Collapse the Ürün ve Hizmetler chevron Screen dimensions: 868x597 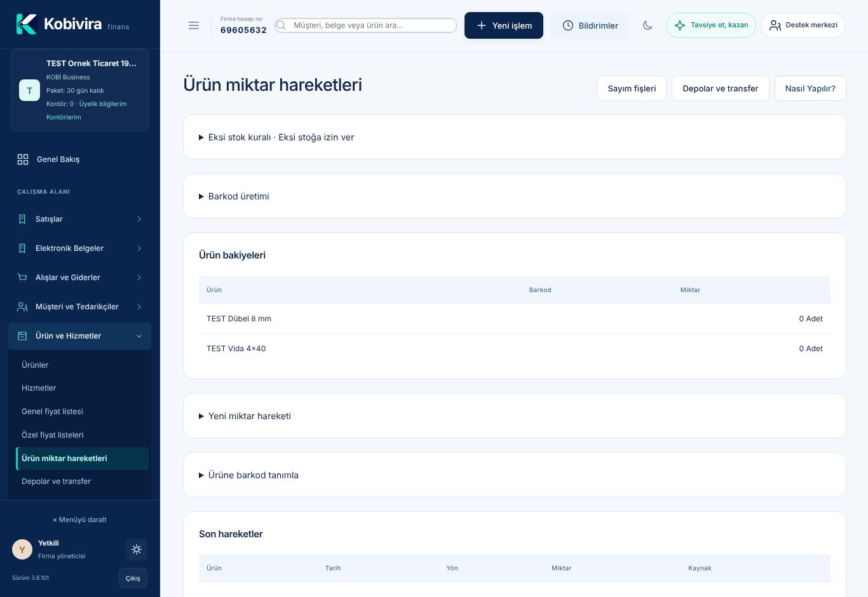139,336
